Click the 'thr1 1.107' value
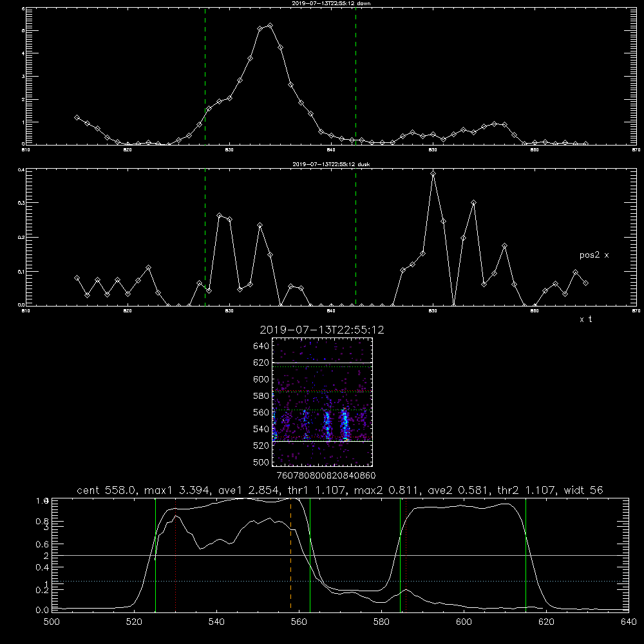 318,490
